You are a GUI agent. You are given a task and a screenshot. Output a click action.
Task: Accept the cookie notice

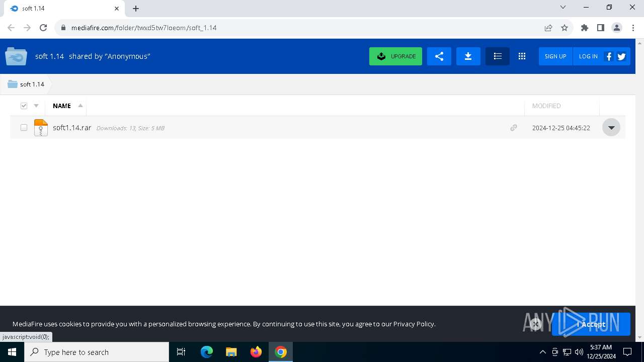pos(591,324)
